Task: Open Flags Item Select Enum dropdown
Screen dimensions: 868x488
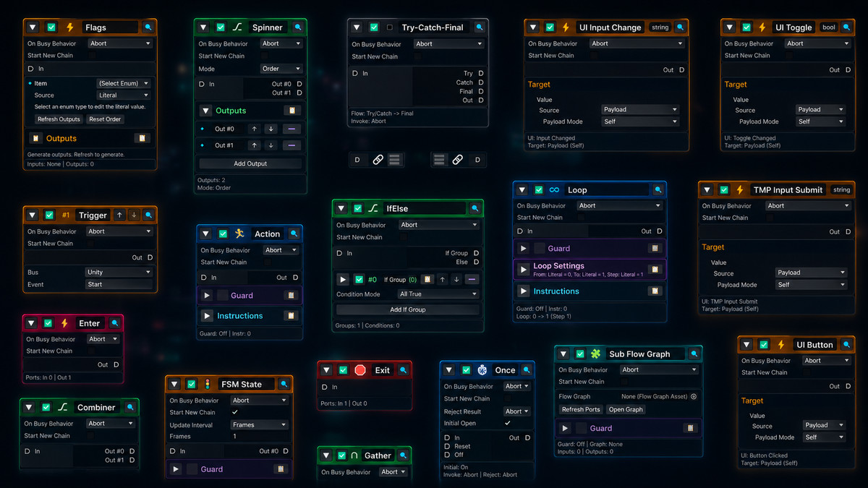Action: pos(124,84)
